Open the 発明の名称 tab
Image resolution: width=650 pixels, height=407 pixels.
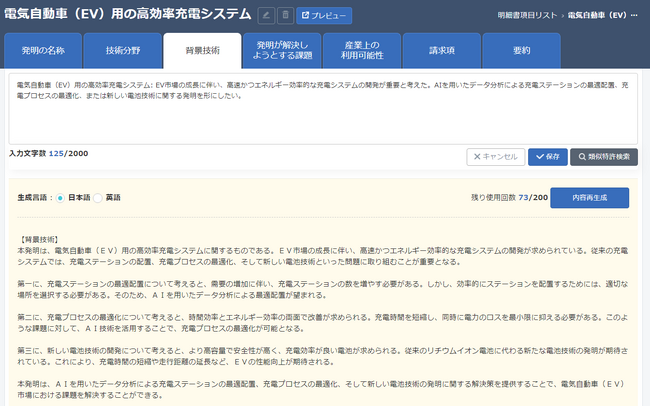point(43,50)
